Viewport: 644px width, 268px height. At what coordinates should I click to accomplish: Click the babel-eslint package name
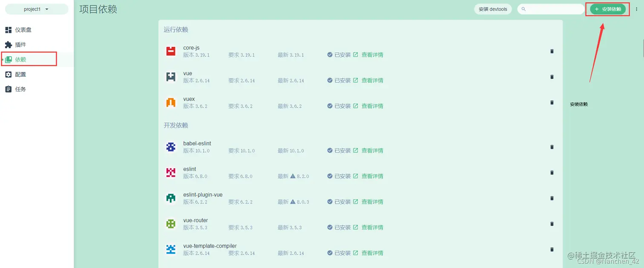click(x=197, y=144)
